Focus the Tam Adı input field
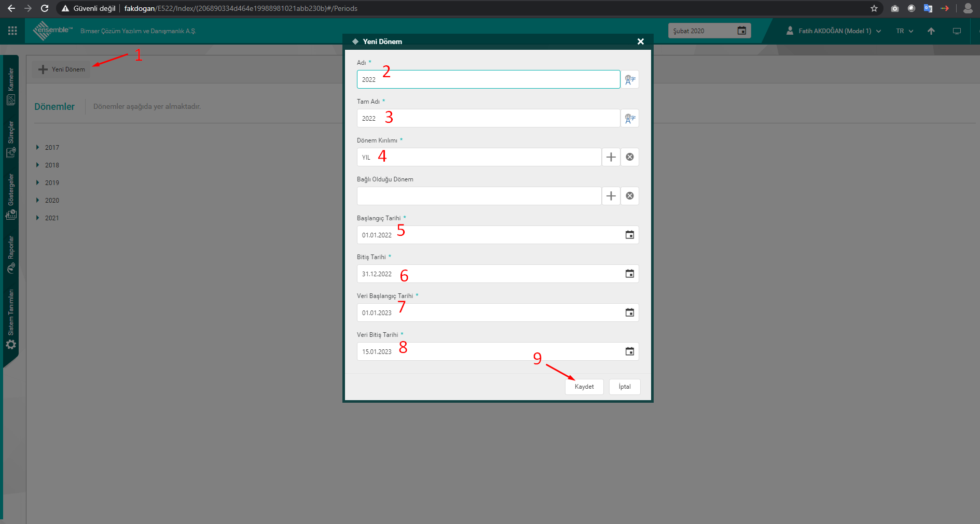The height and width of the screenshot is (524, 980). pos(488,118)
